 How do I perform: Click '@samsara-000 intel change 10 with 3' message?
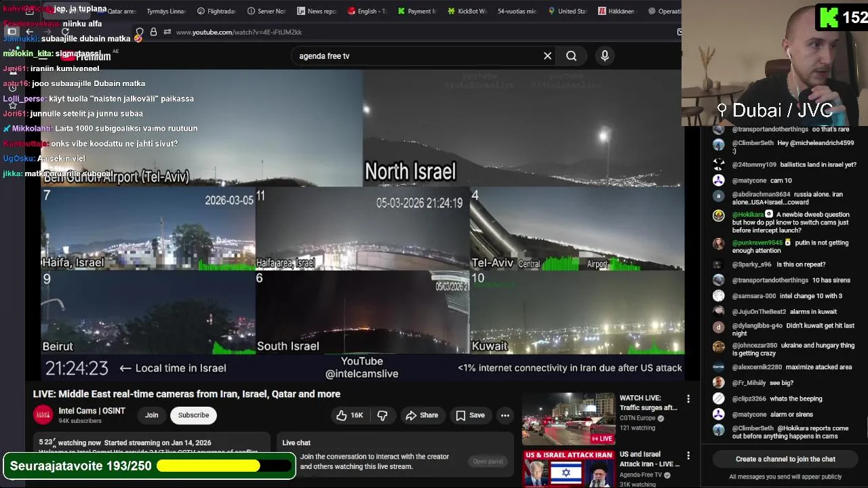(x=787, y=296)
